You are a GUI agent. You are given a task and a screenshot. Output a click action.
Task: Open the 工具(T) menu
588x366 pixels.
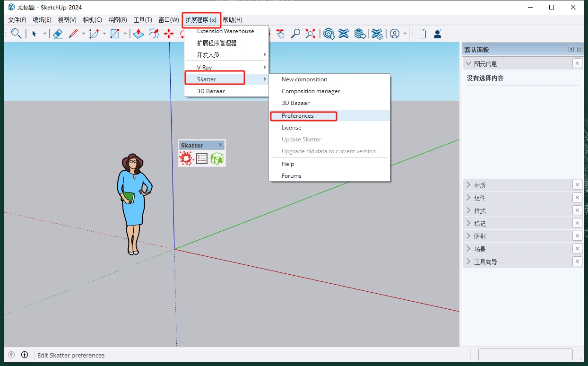143,20
